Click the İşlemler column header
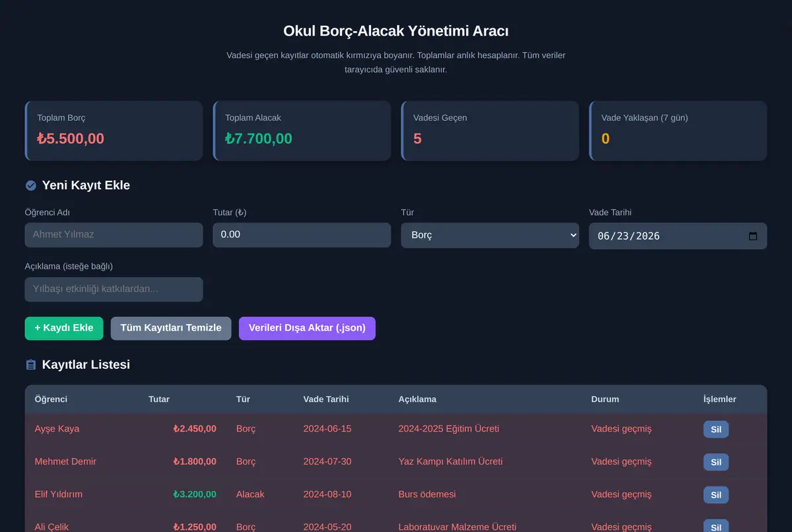792x532 pixels. (x=720, y=399)
